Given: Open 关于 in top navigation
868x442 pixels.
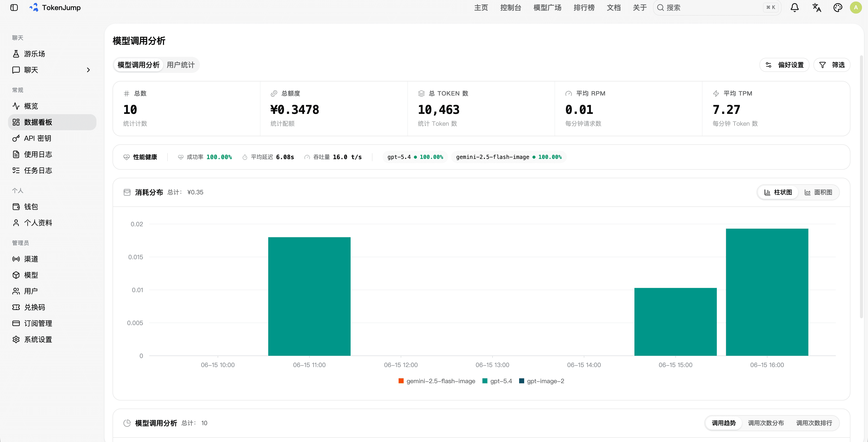Looking at the screenshot, I should click(x=639, y=8).
